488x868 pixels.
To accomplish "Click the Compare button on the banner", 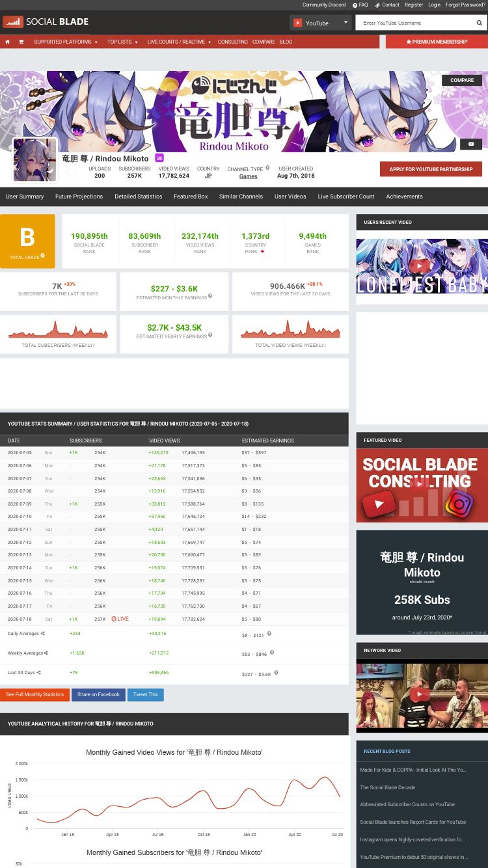I will click(x=462, y=80).
